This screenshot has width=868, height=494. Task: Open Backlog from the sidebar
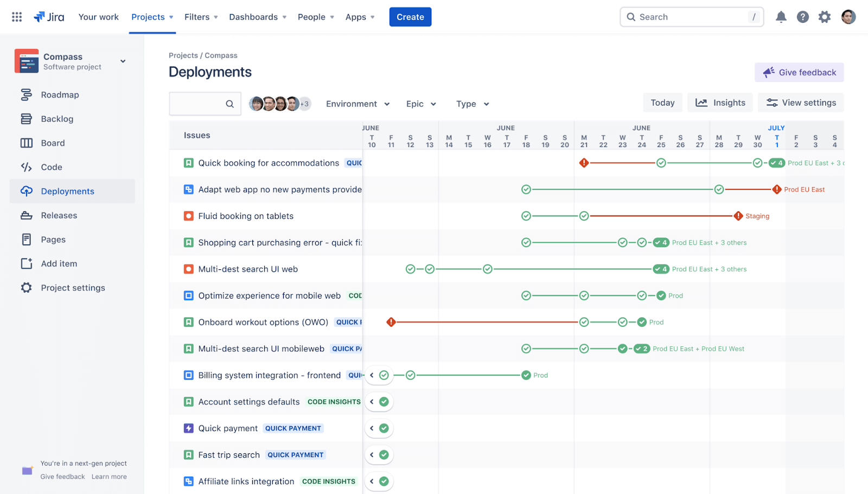[57, 119]
